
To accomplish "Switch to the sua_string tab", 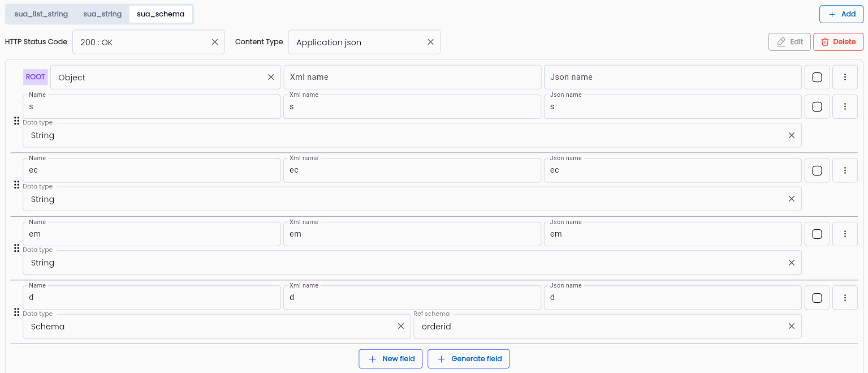I will point(102,14).
